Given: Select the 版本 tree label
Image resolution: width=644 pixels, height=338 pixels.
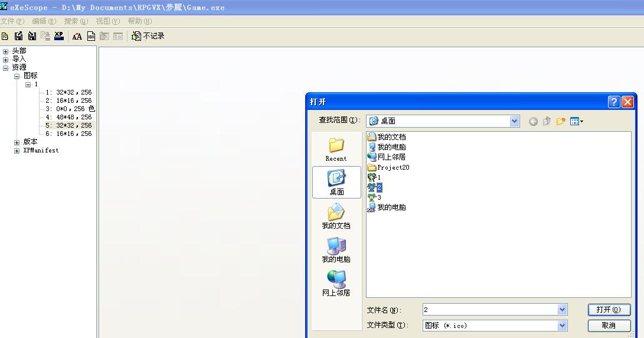Looking at the screenshot, I should pyautogui.click(x=30, y=142).
